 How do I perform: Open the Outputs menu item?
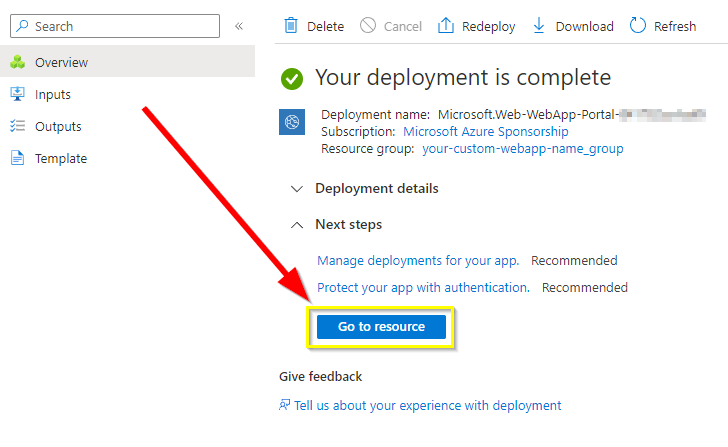click(127, 126)
